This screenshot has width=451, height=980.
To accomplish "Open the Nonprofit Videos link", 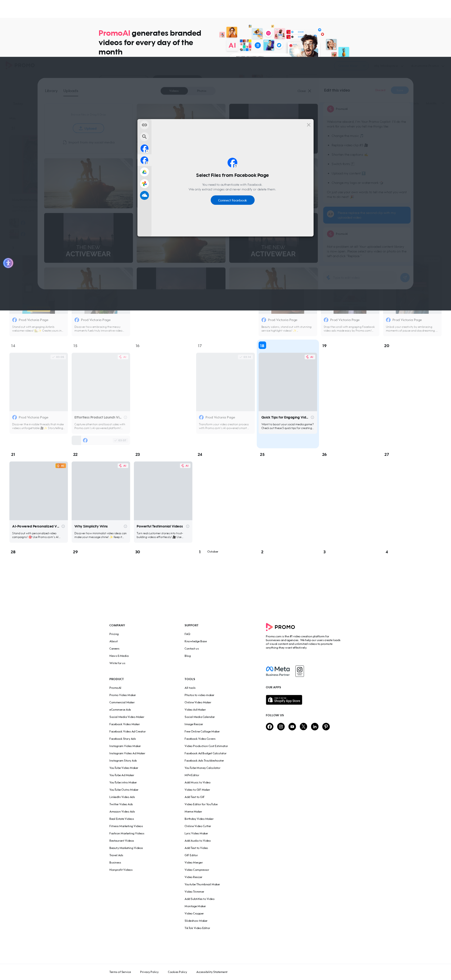I will tap(121, 870).
